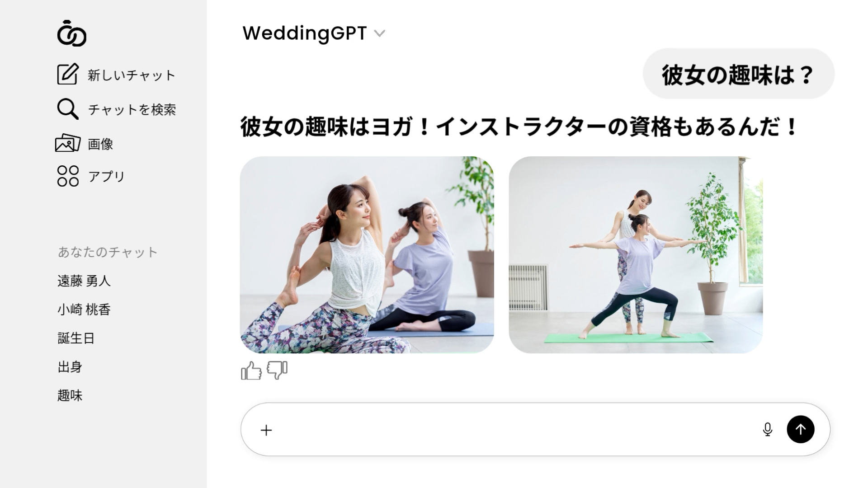The width and height of the screenshot is (868, 488).
Task: Click the WeddingGPT rings logo icon
Action: pyautogui.click(x=71, y=33)
